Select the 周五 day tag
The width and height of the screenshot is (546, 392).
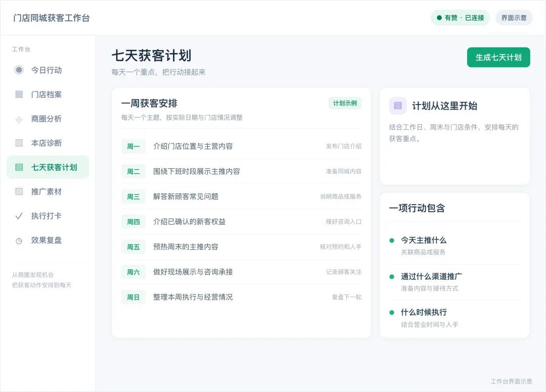click(x=133, y=247)
